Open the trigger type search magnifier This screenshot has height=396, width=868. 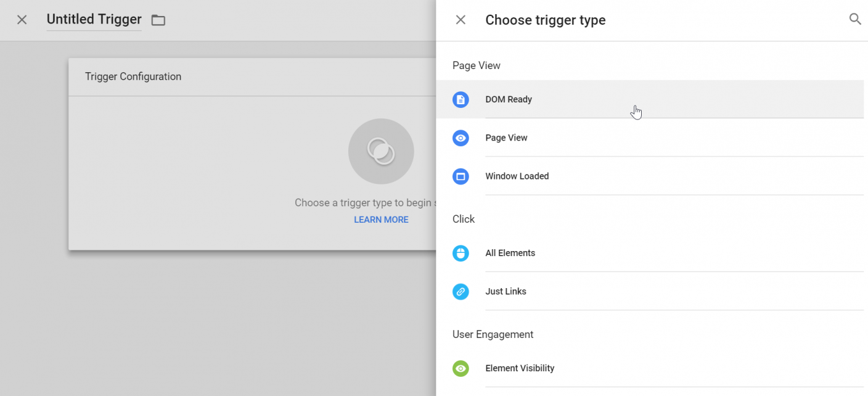click(855, 19)
